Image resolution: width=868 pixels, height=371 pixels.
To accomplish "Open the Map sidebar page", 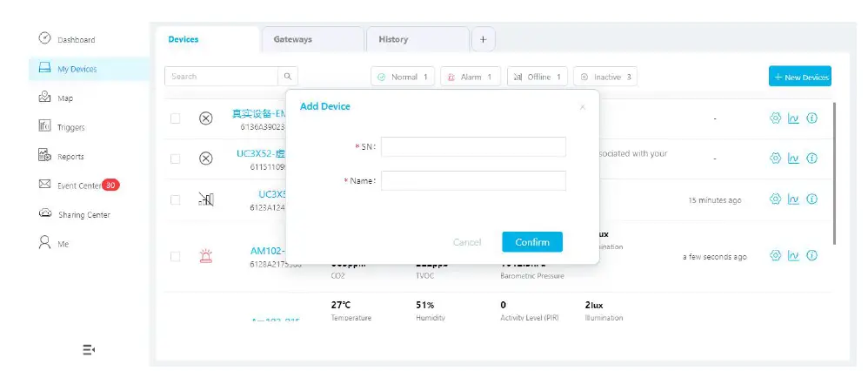I will (x=56, y=98).
